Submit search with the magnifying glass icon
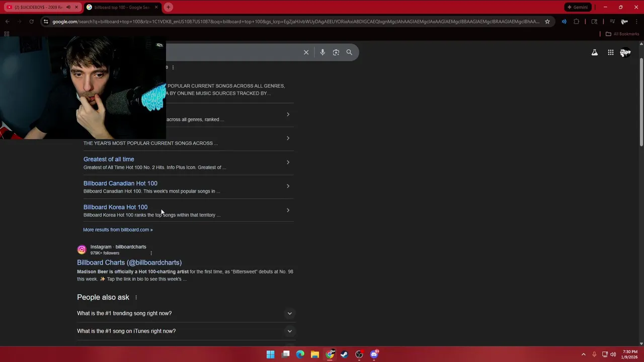 tap(349, 52)
